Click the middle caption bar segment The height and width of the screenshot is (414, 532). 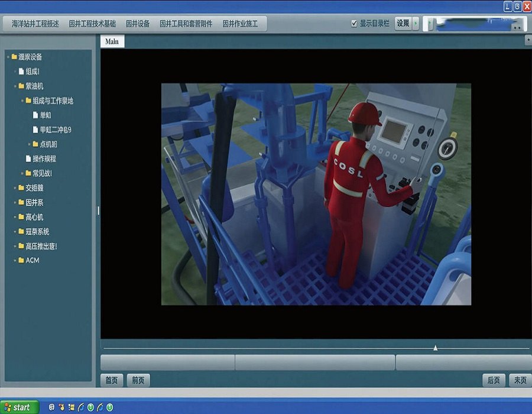pyautogui.click(x=315, y=363)
